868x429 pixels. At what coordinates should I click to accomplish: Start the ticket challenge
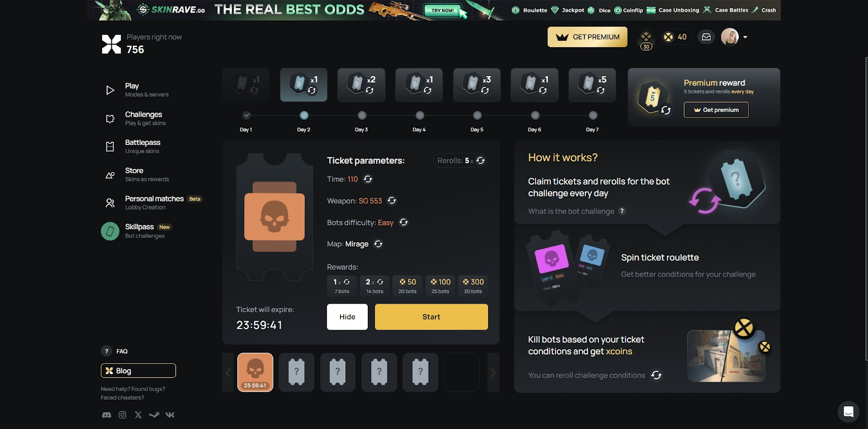click(431, 317)
